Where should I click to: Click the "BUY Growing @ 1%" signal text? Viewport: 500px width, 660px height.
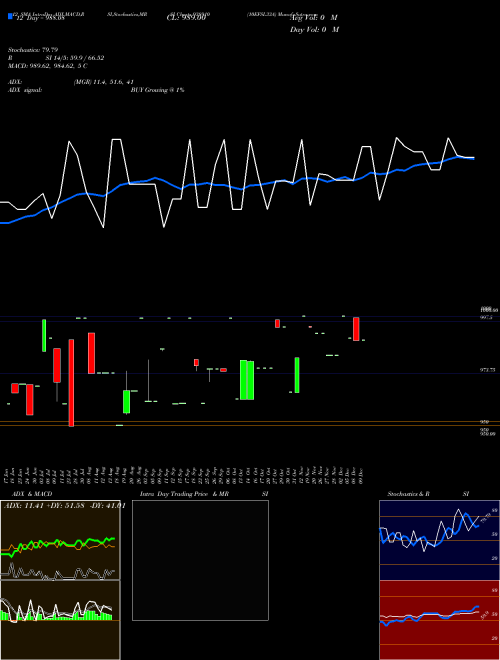157,90
